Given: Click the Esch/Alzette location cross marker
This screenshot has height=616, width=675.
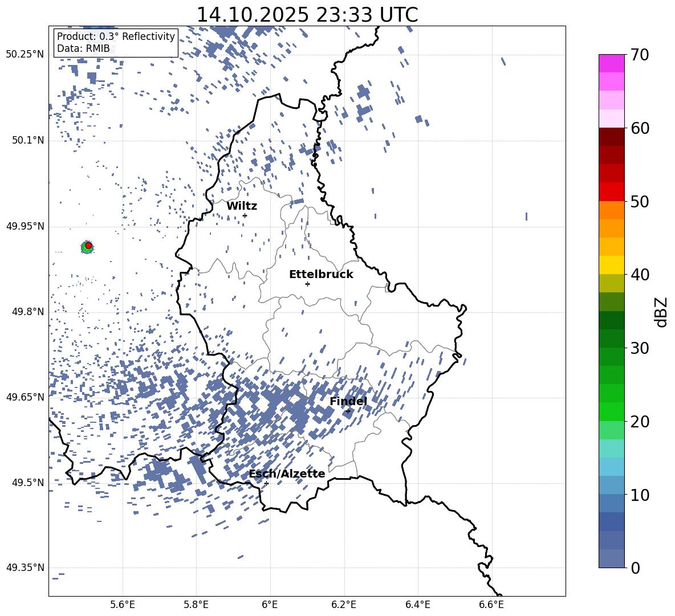Looking at the screenshot, I should 266,483.
